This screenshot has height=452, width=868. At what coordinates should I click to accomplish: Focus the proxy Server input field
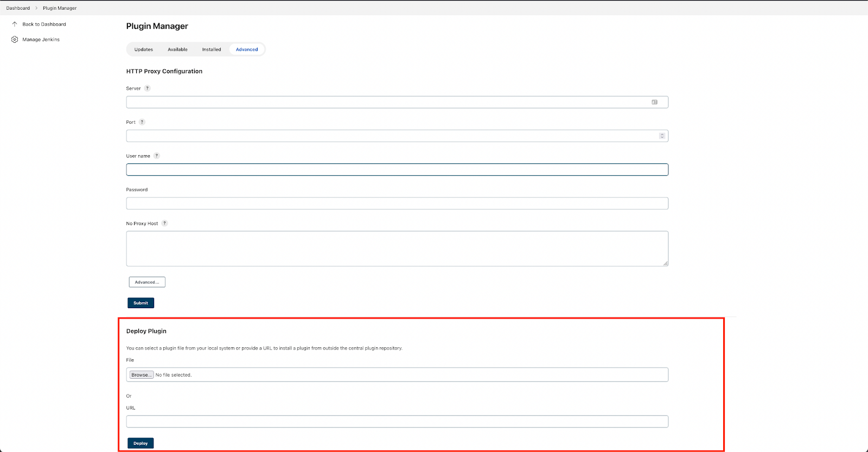(397, 102)
